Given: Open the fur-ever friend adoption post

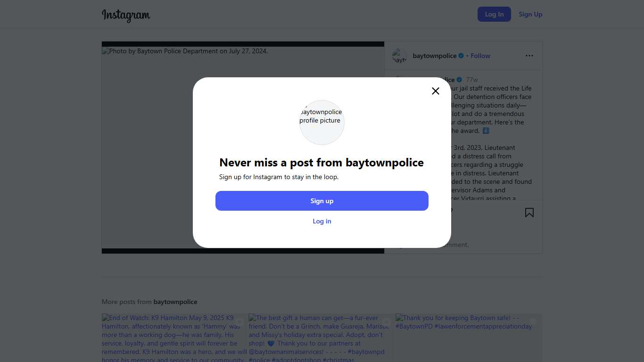Looking at the screenshot, I should (322, 337).
